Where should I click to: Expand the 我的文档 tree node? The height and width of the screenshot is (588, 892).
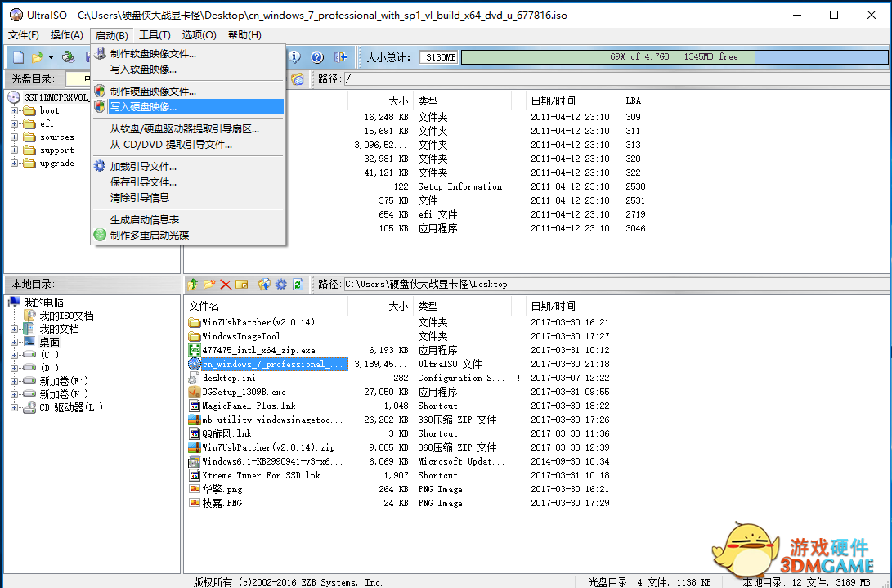14,329
